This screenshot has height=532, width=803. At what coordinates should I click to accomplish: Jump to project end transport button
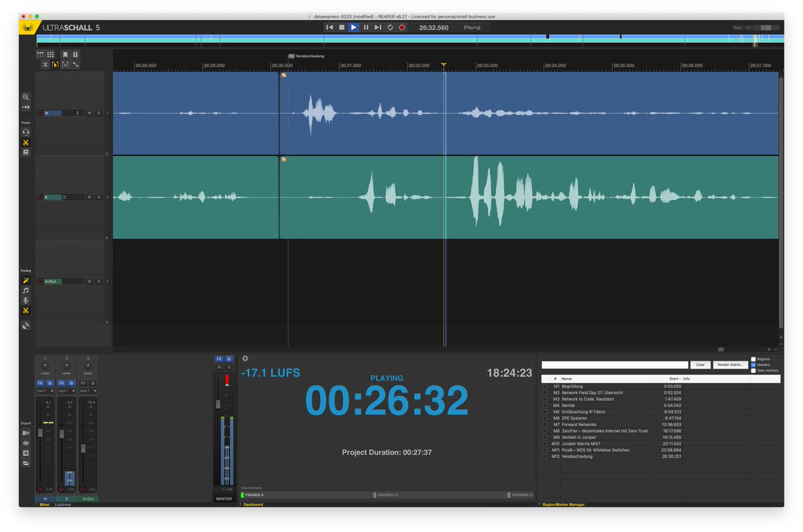(378, 27)
